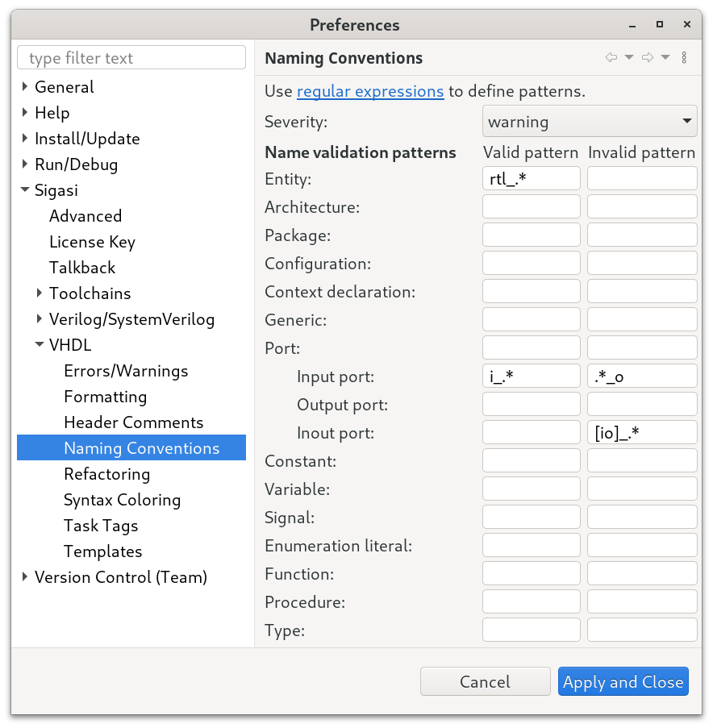This screenshot has width=713, height=728.
Task: Open the regular expressions link
Action: pyautogui.click(x=370, y=91)
